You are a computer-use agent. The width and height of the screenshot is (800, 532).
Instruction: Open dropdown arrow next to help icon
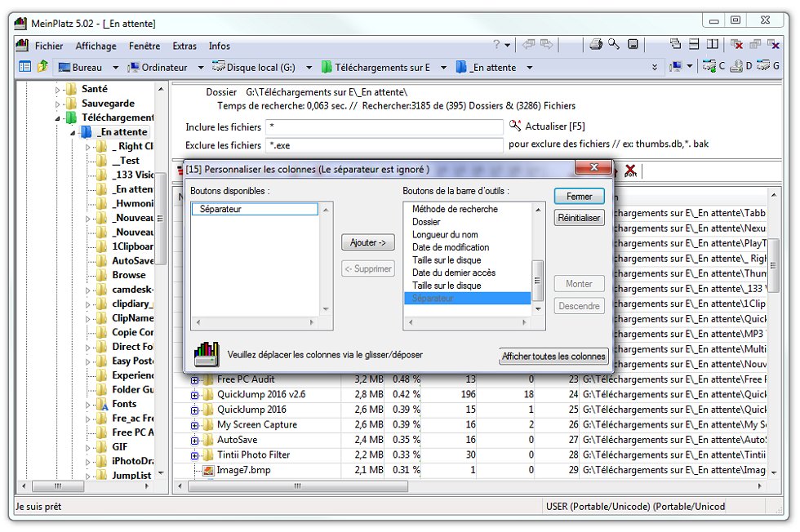[508, 46]
